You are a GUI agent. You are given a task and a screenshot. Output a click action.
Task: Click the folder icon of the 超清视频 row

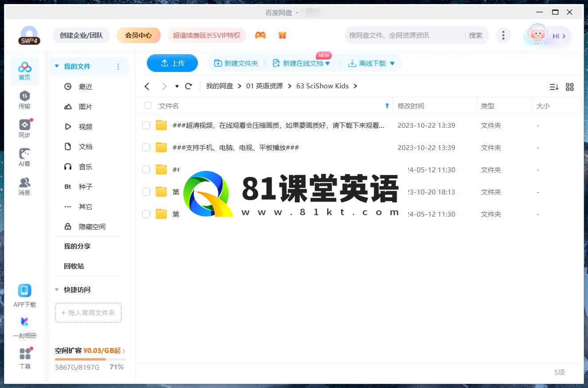pos(161,125)
